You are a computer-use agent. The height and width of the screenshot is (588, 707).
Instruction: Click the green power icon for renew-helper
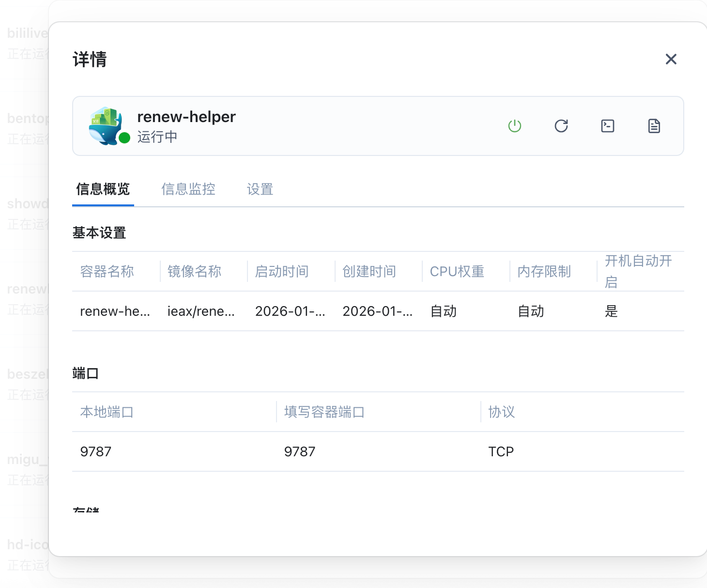[514, 126]
